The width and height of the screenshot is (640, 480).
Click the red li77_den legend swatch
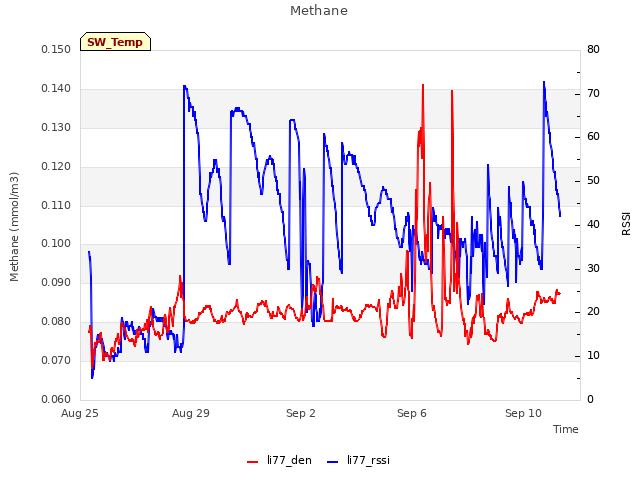coord(253,462)
